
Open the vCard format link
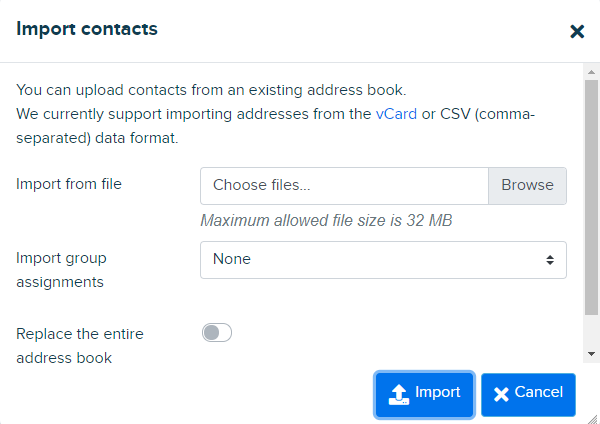coord(396,114)
